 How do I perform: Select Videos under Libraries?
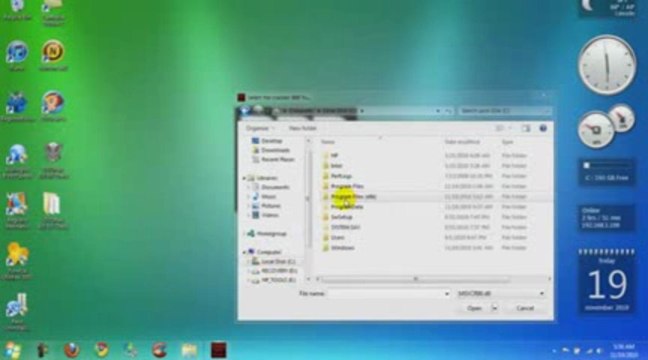tap(270, 215)
